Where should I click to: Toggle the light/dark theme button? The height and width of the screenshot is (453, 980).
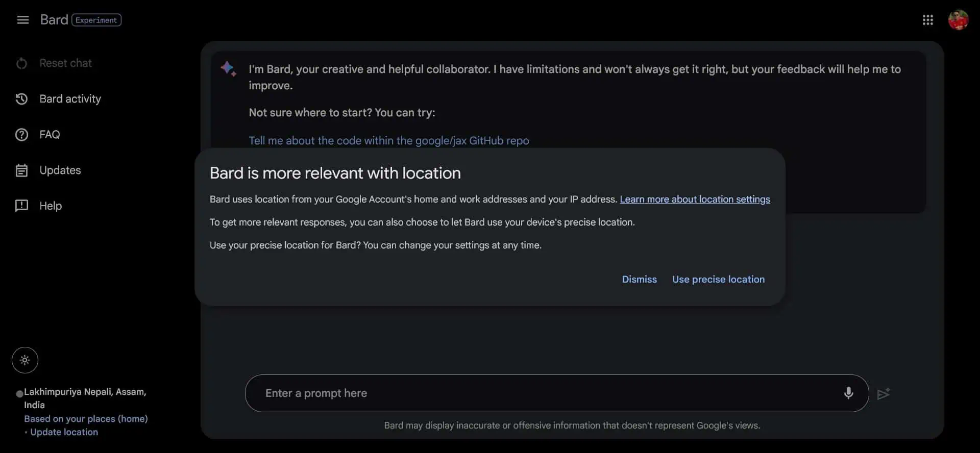tap(25, 360)
